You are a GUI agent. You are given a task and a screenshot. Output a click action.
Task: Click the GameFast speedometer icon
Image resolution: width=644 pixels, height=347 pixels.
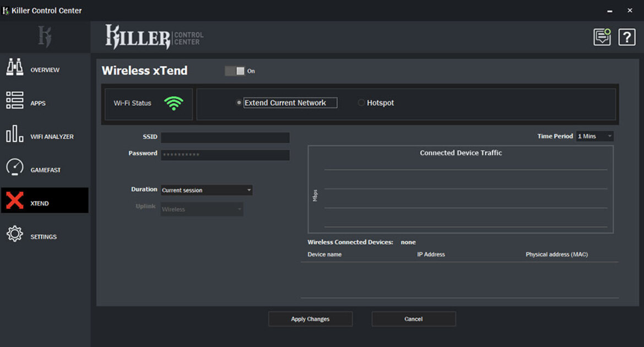click(x=15, y=167)
